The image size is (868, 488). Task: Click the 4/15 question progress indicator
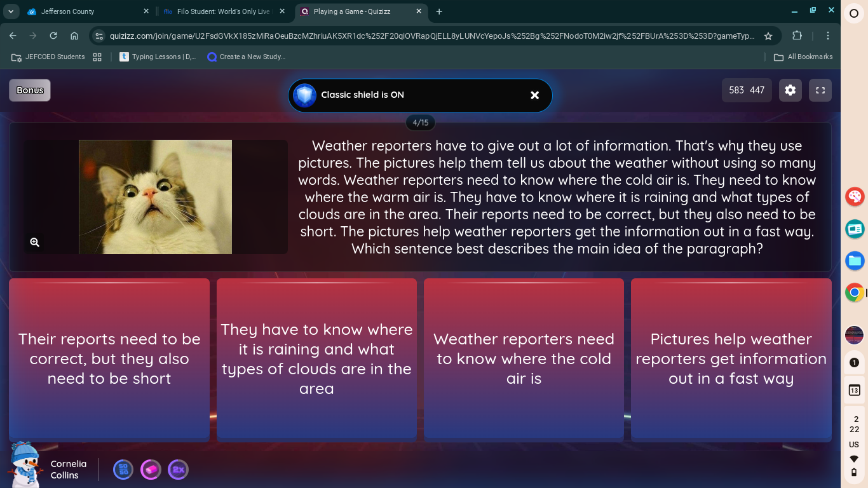[420, 123]
